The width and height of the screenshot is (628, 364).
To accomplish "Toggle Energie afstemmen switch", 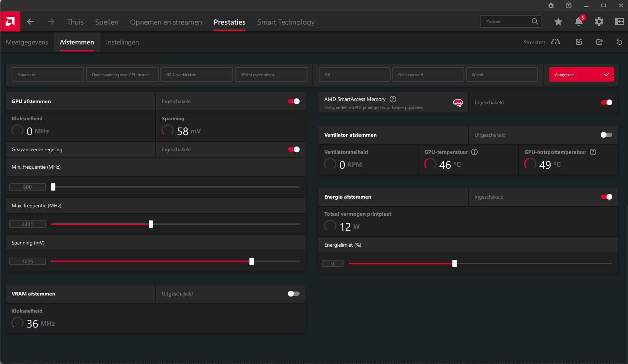I will (x=606, y=197).
